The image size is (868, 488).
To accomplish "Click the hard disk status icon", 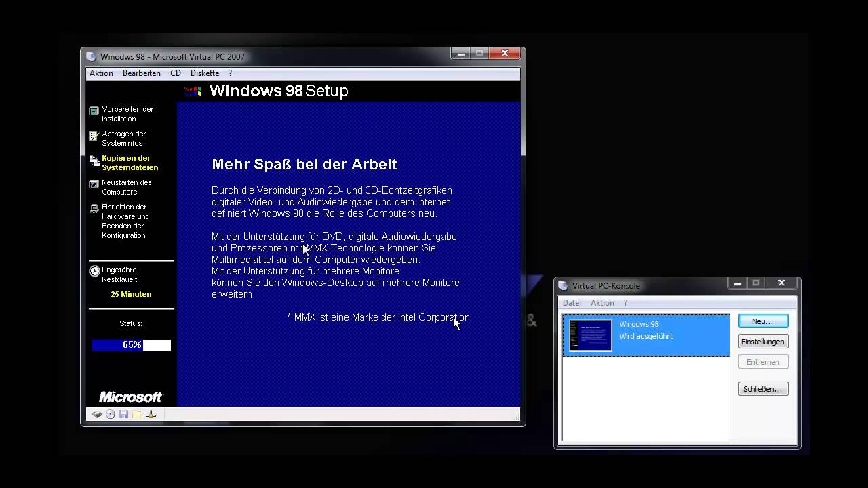I will pos(97,414).
